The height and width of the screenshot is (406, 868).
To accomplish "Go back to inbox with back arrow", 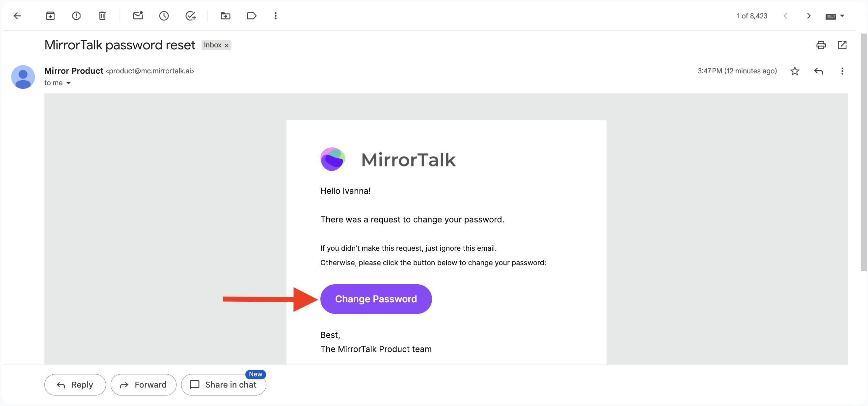I will (17, 16).
